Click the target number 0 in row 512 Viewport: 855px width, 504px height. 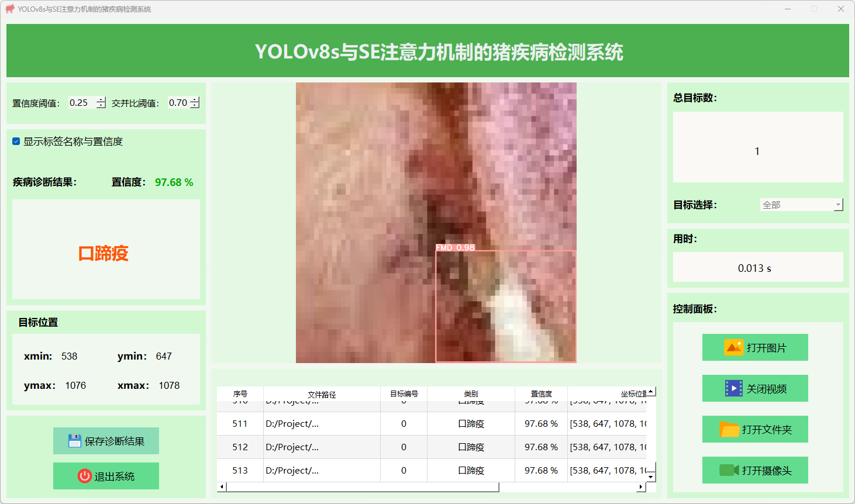click(404, 447)
